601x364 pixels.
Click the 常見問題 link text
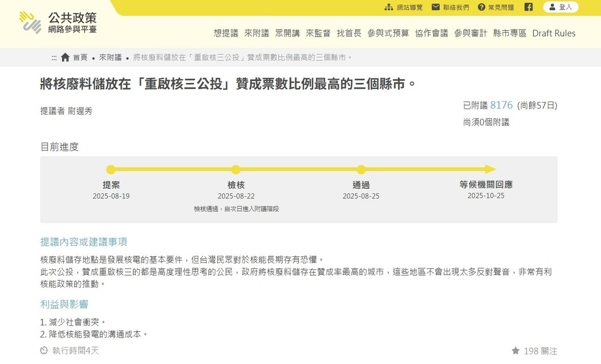pyautogui.click(x=502, y=8)
